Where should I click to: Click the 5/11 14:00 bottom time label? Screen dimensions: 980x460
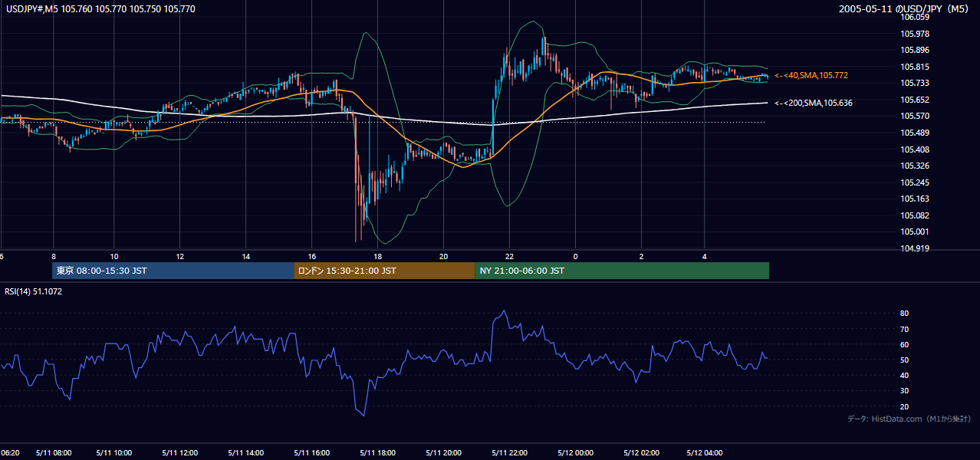[245, 452]
